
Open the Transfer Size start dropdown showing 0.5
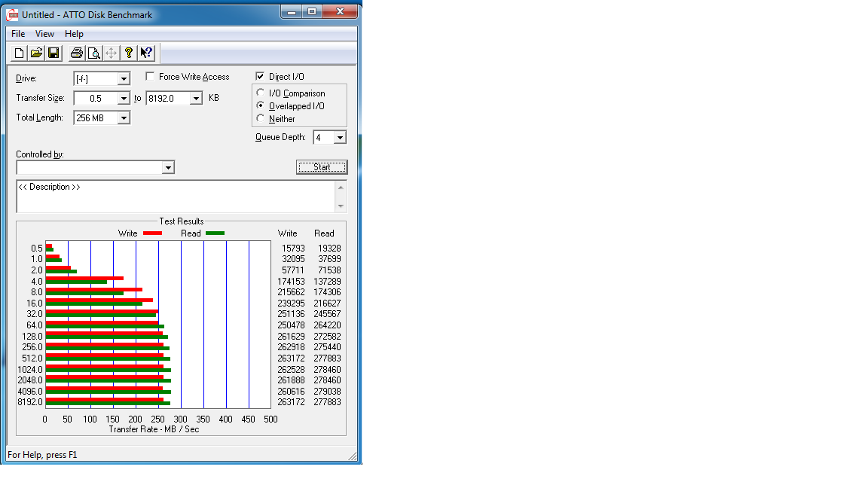pyautogui.click(x=124, y=99)
